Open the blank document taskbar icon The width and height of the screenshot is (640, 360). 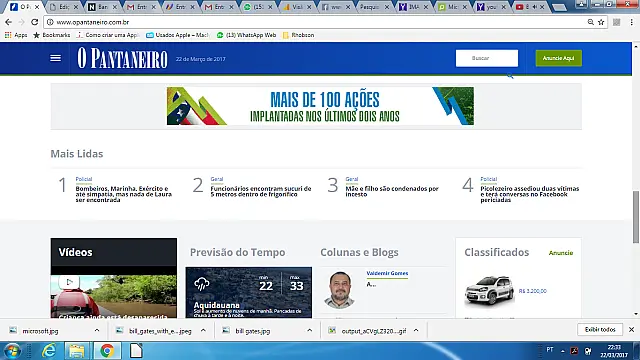click(x=136, y=351)
